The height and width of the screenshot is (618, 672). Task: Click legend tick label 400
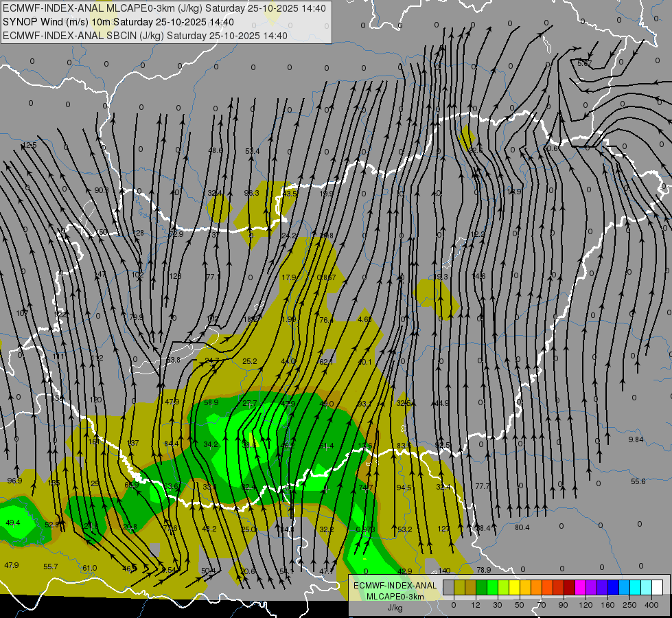tap(651, 605)
